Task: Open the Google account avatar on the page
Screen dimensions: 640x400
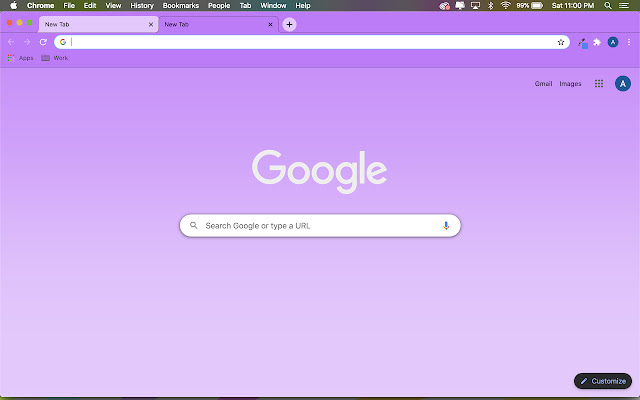Action: click(623, 84)
